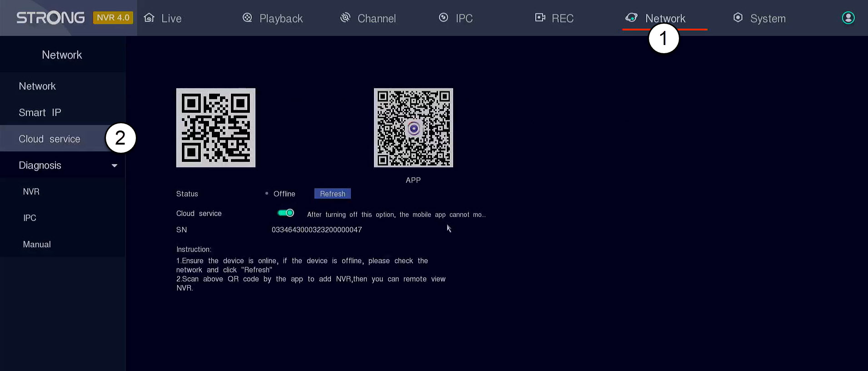Click the '2.Scan above QR code' instruction
This screenshot has height=371, width=868.
click(x=311, y=283)
